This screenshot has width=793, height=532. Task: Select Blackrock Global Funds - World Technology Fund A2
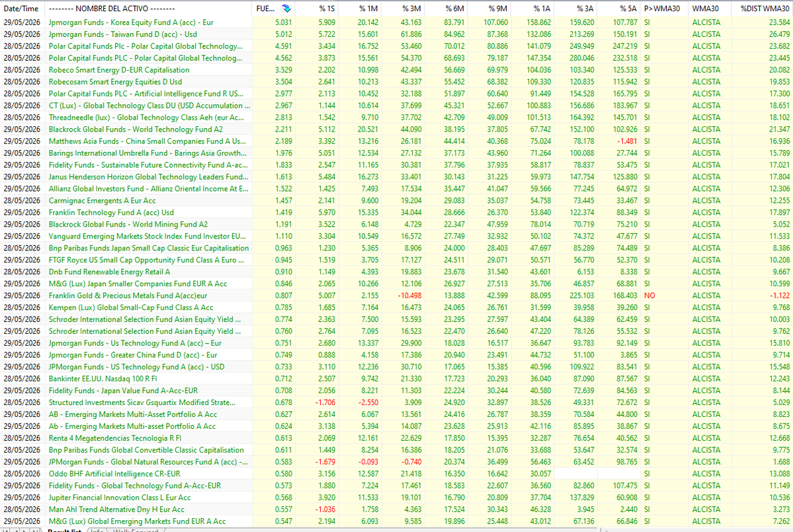[x=397, y=130]
